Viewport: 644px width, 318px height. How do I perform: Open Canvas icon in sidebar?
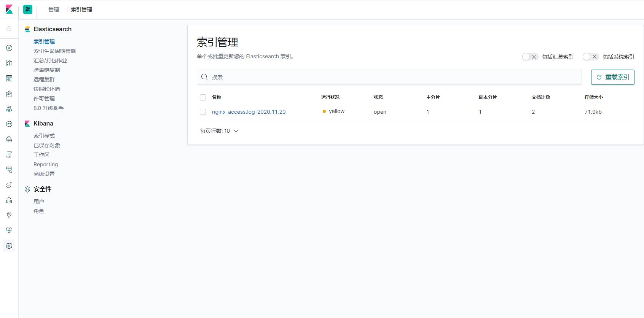pyautogui.click(x=9, y=94)
